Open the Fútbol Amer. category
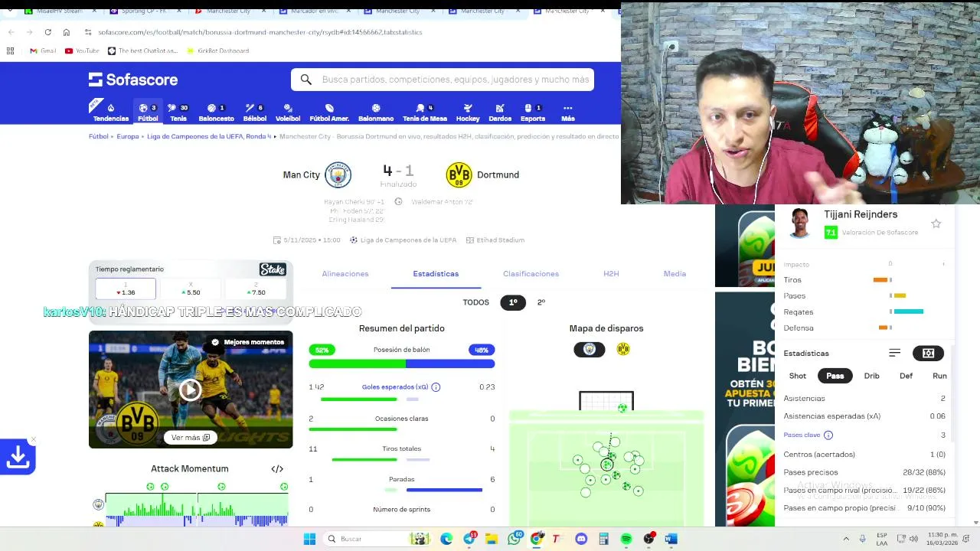The image size is (980, 551). 329,112
